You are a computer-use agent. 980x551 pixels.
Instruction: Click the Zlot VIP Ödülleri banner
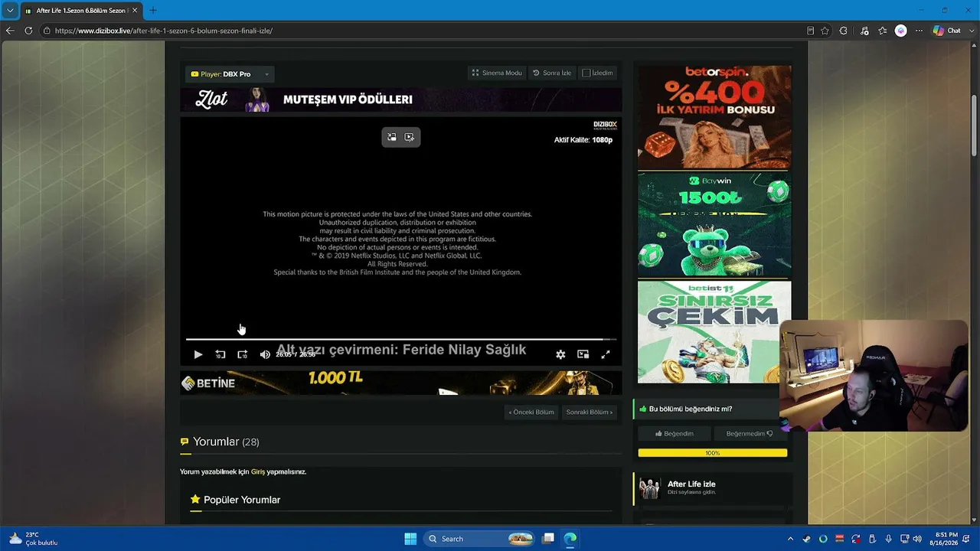pyautogui.click(x=400, y=99)
